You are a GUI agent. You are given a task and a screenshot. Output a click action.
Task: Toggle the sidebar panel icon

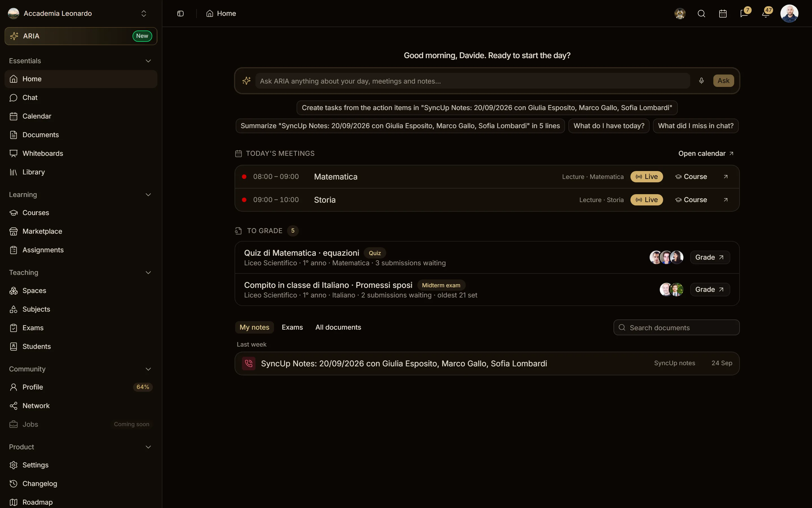(x=180, y=14)
